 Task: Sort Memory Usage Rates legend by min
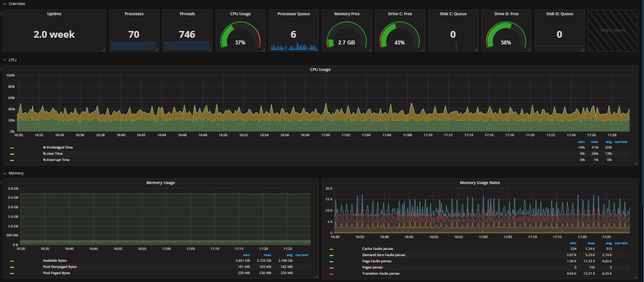coord(574,243)
